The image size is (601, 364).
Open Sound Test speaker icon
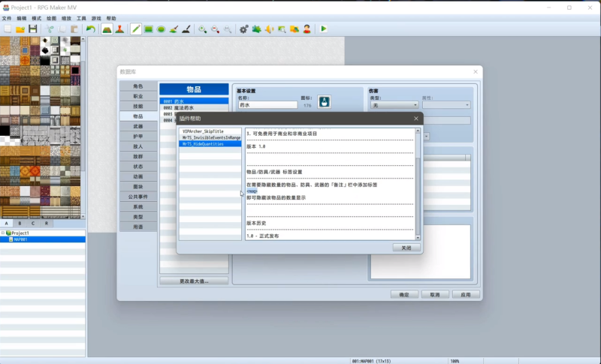click(x=269, y=29)
